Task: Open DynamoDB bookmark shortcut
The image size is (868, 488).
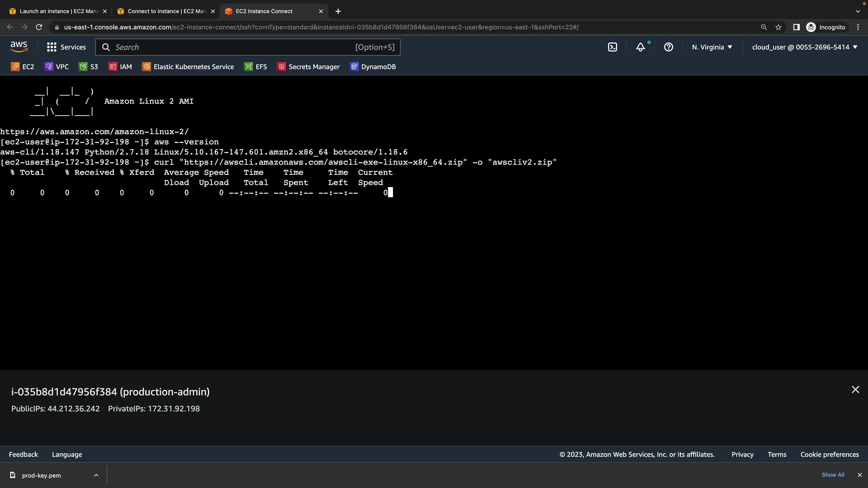Action: pyautogui.click(x=373, y=67)
